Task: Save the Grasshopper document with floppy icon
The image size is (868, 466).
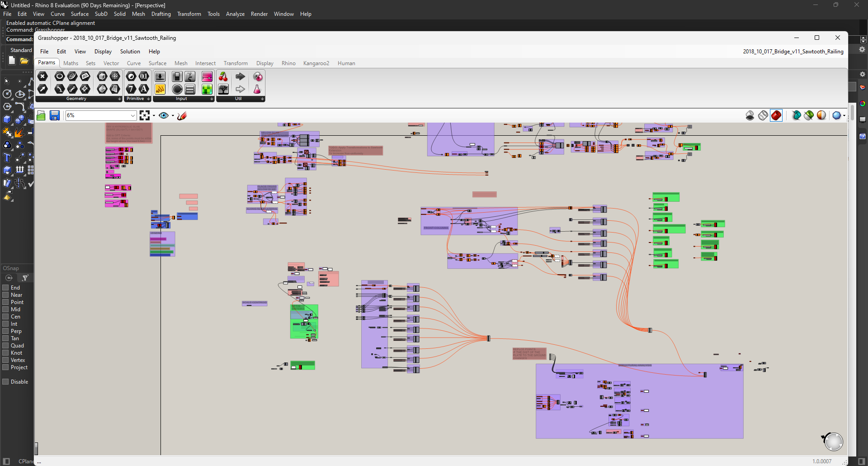Action: coord(55,116)
